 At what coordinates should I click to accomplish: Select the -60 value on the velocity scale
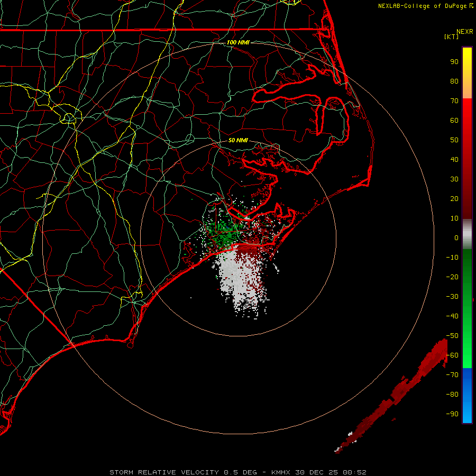pyautogui.click(x=452, y=355)
